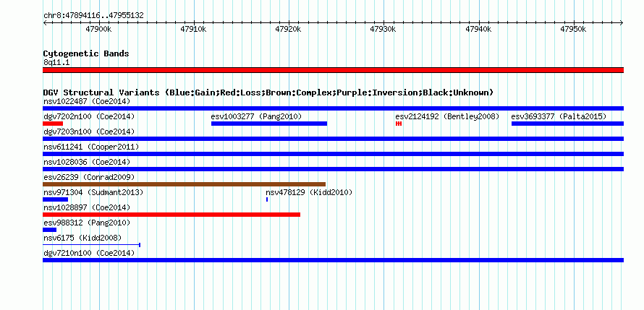Click the nsv611241 blue gain bar
This screenshot has height=310, width=644.
(x=333, y=154)
